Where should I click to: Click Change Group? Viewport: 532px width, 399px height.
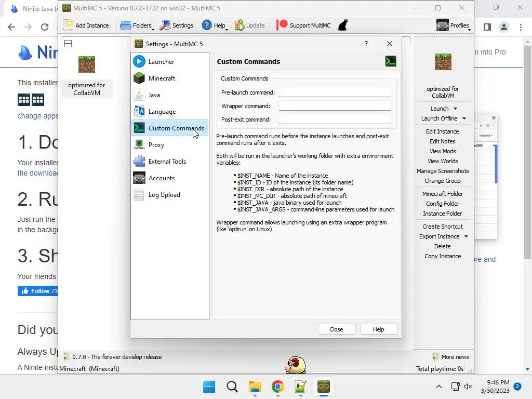(443, 180)
